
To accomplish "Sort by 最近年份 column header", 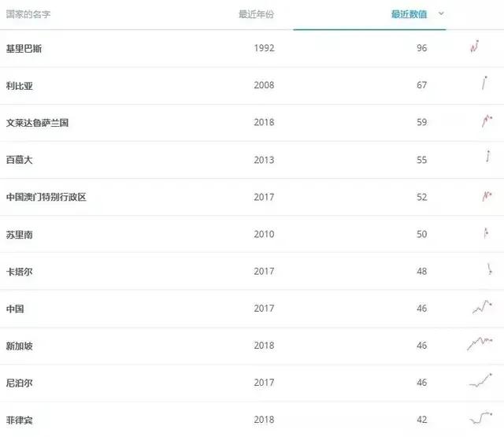I will tap(256, 14).
